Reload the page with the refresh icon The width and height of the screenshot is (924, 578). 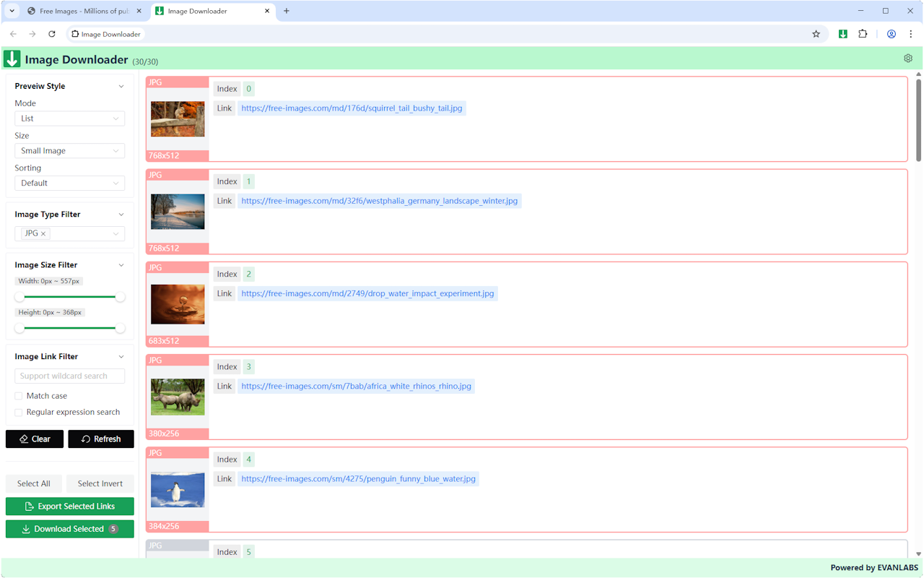[x=52, y=34]
